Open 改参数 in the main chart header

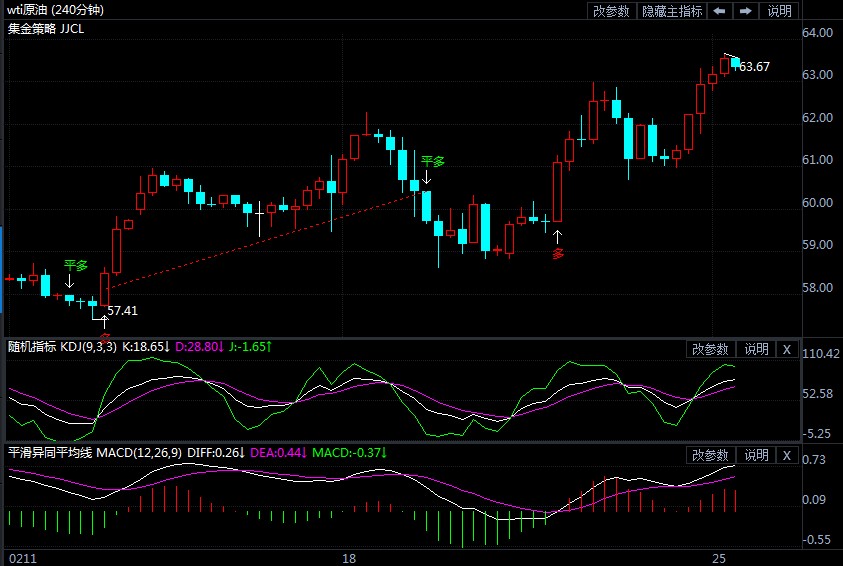[x=611, y=11]
